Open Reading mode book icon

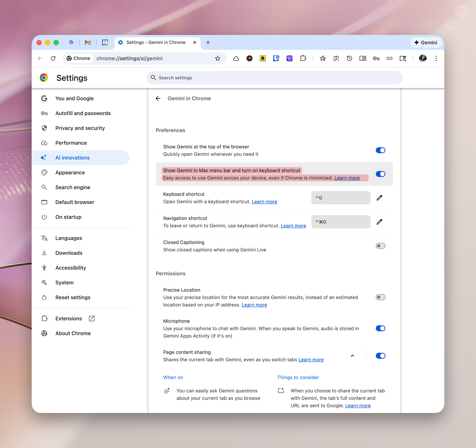tap(362, 59)
